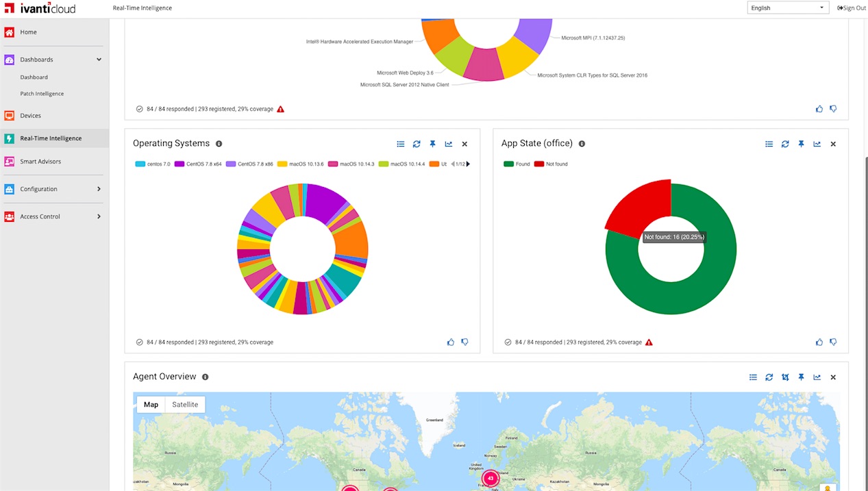Open Smart Advisors from the sidebar
This screenshot has width=868, height=491.
pos(40,162)
